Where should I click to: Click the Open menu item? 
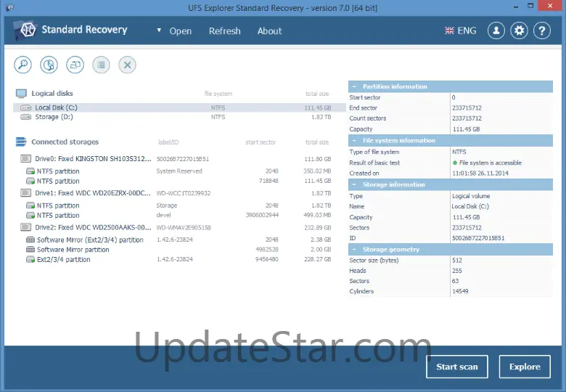[x=181, y=31]
